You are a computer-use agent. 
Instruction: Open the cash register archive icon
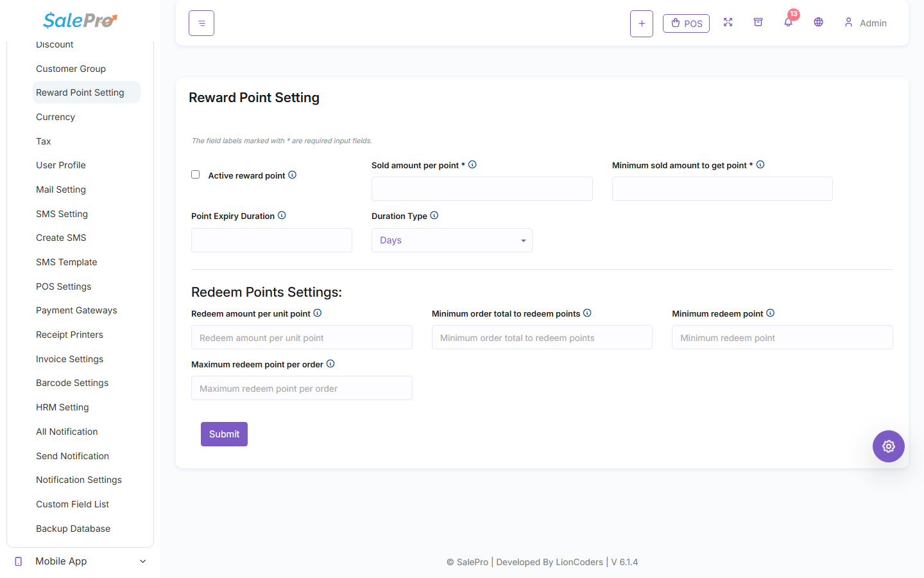coord(758,22)
